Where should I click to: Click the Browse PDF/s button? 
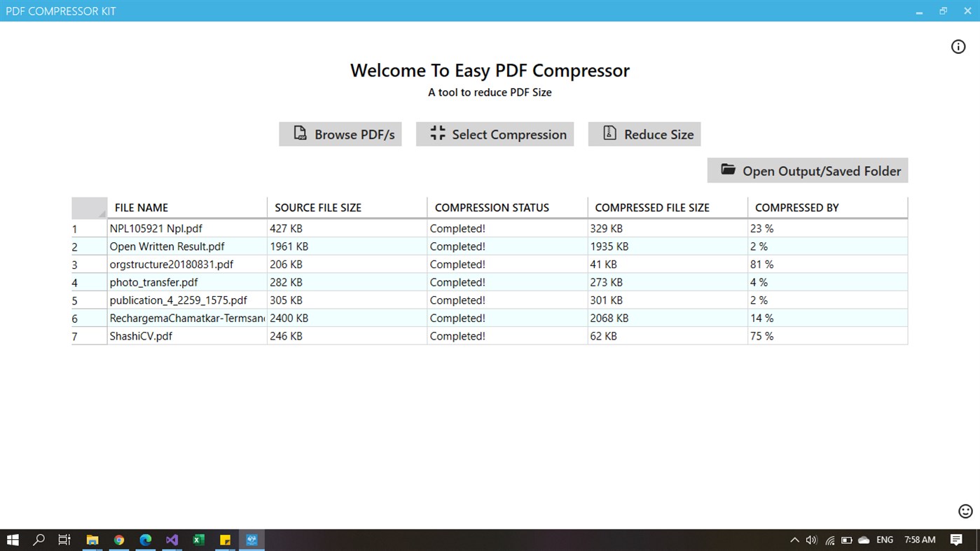click(340, 134)
